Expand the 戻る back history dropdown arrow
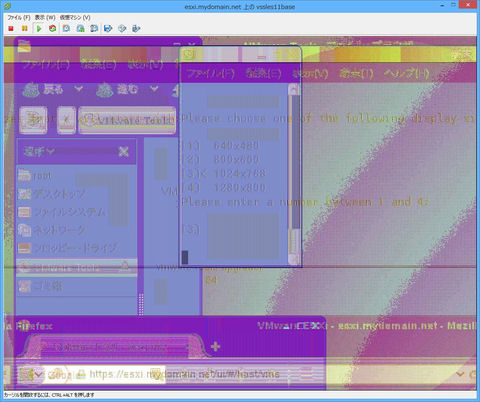This screenshot has height=402, width=480. [x=79, y=89]
